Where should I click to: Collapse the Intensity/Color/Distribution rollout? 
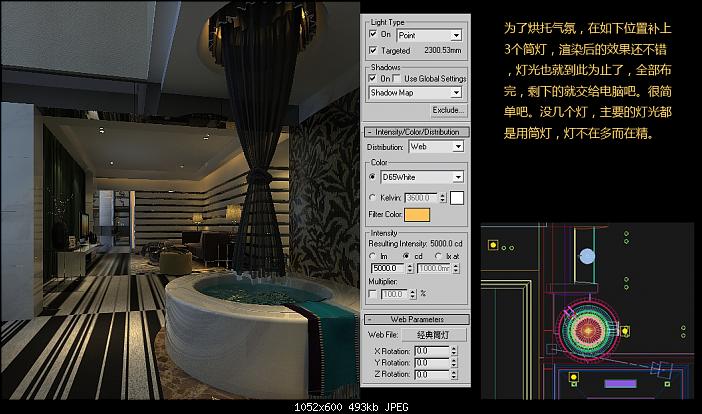(416, 132)
